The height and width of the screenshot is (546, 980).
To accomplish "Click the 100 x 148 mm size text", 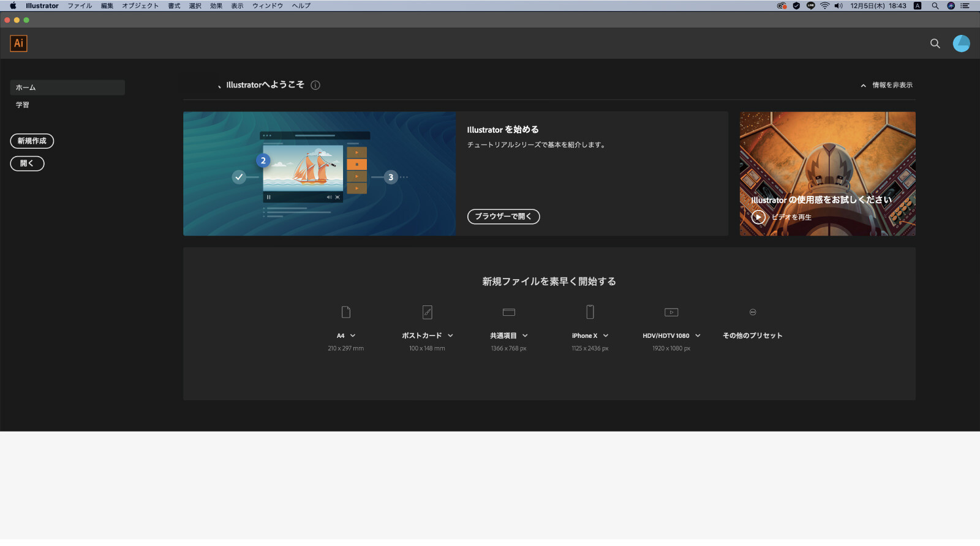I will 428,349.
